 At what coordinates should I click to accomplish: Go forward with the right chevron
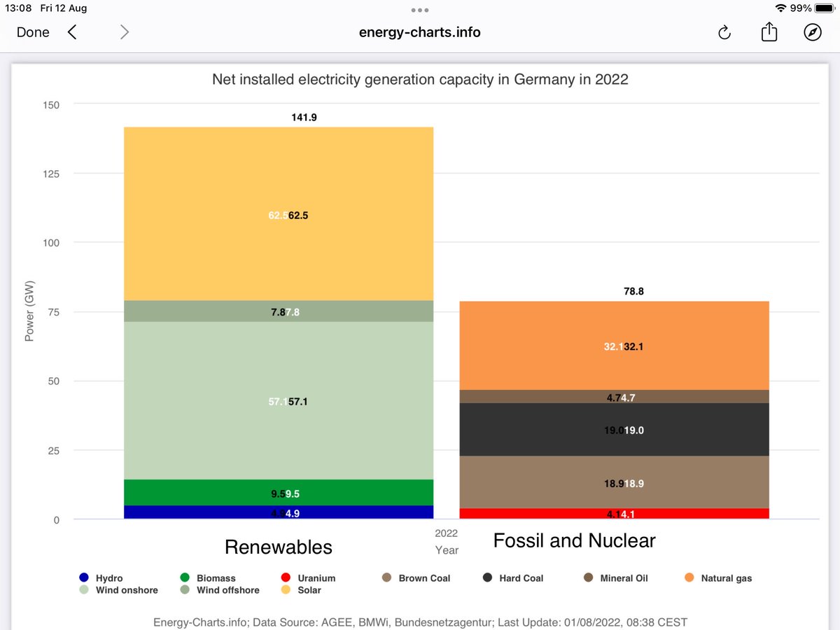[x=124, y=32]
